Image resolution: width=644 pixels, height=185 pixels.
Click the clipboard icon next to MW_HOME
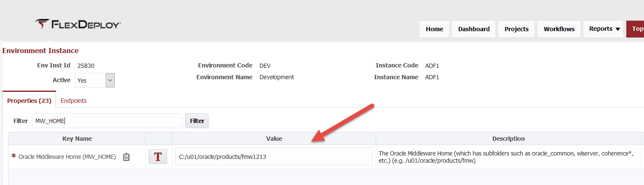pyautogui.click(x=126, y=157)
